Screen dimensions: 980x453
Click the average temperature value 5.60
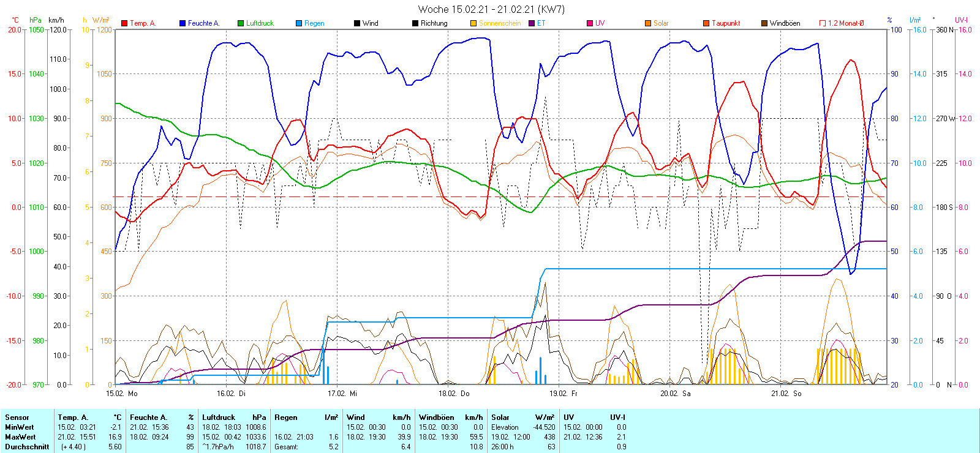pyautogui.click(x=115, y=447)
